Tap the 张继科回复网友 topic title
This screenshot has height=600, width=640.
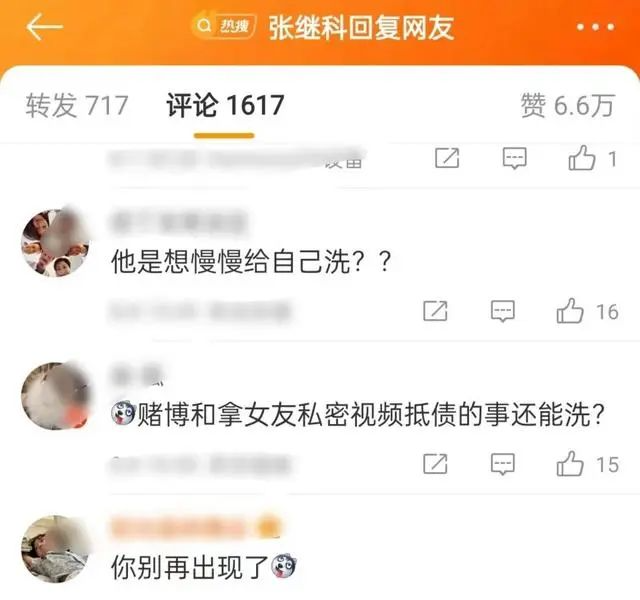pyautogui.click(x=362, y=28)
